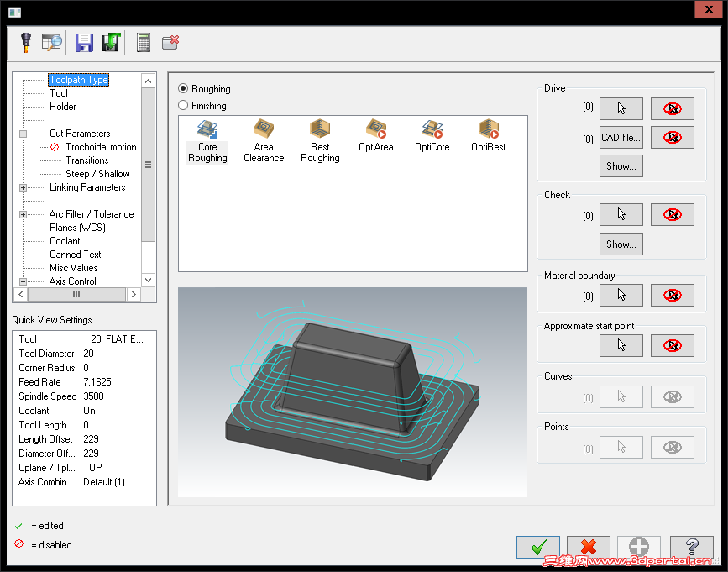Clear the Drive CAD file selection
Image resolution: width=728 pixels, height=572 pixels.
point(673,138)
